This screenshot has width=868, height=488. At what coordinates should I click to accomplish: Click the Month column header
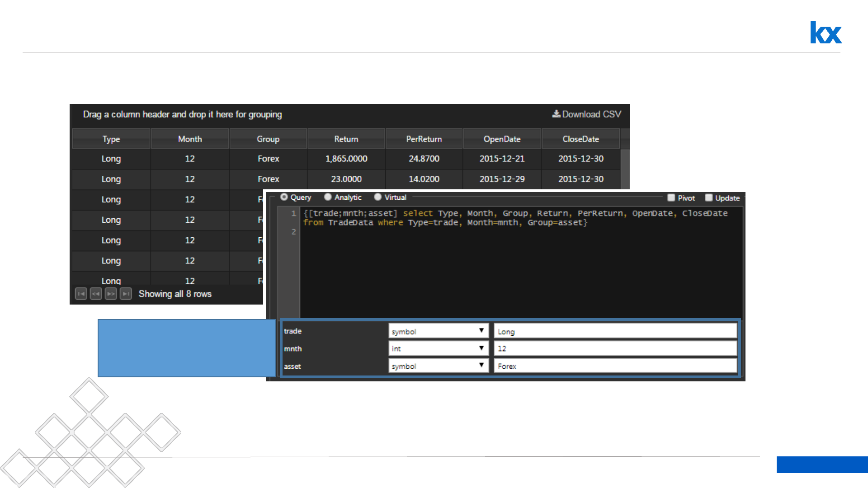pyautogui.click(x=190, y=139)
